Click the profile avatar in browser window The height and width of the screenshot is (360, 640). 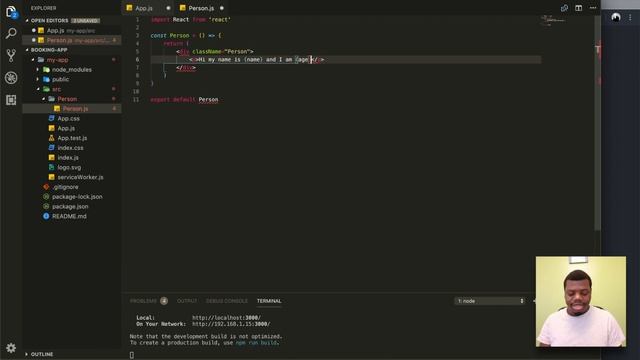coord(616,17)
